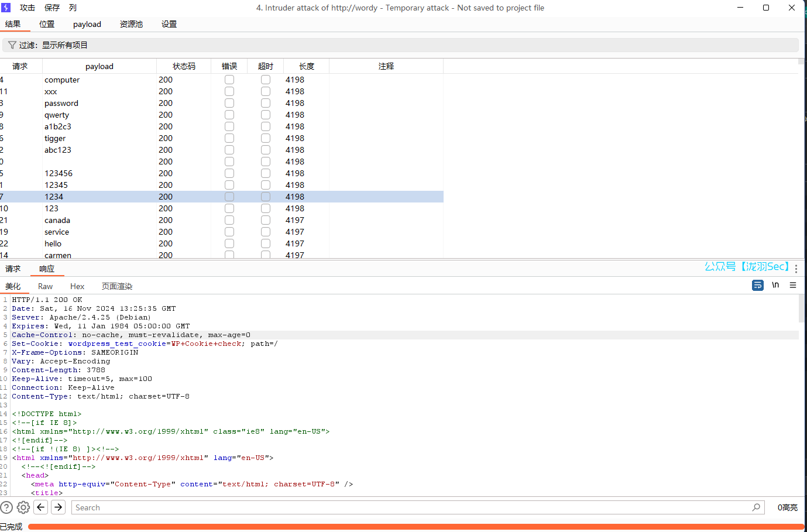Toggle word wrap icon in response viewer
The width and height of the screenshot is (807, 532).
pyautogui.click(x=758, y=285)
